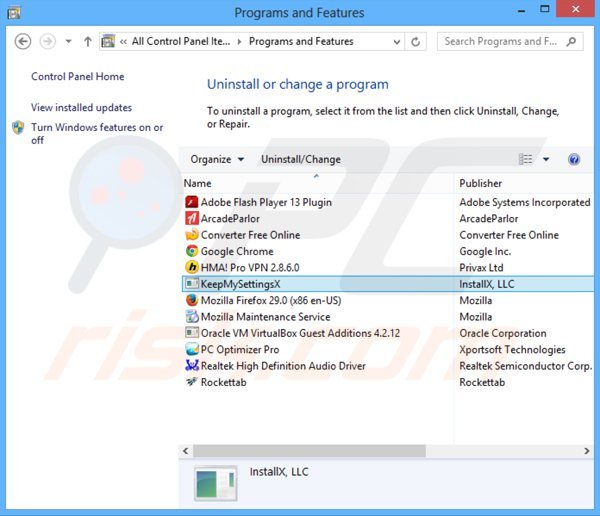Select the Adobe Flash Player 13 Plugin entry

[x=266, y=202]
